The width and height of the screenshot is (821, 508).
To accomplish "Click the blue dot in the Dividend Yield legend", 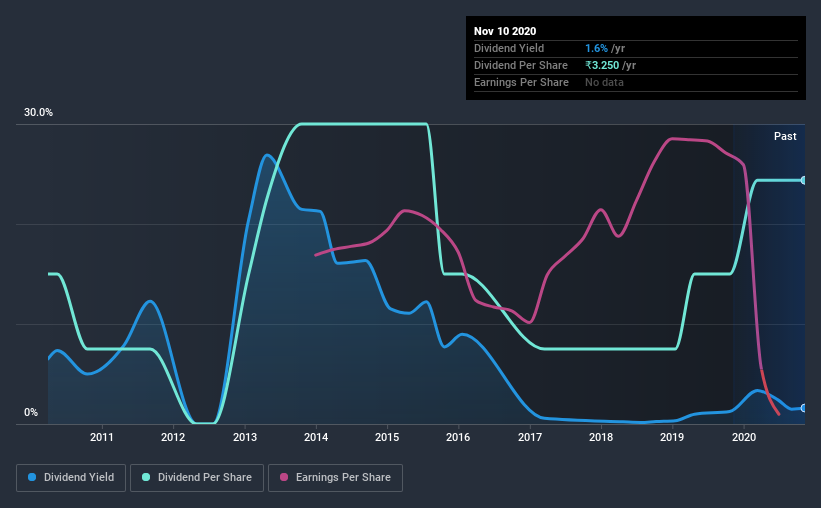I will [32, 477].
